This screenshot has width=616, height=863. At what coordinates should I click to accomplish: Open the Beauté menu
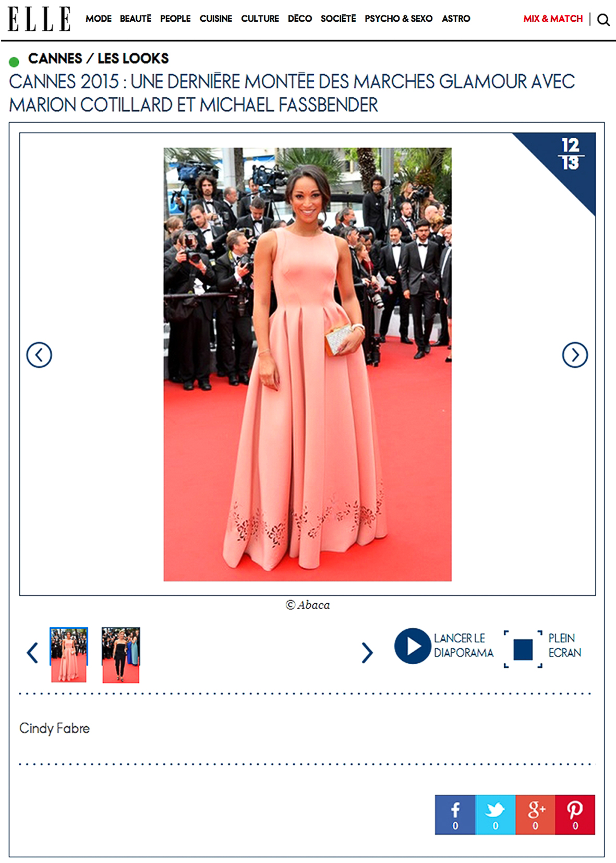(136, 19)
